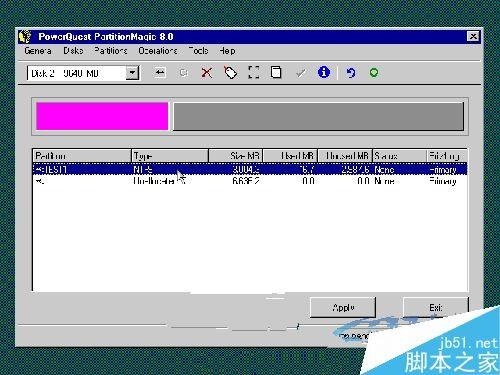Click the format partition brackets icon
The width and height of the screenshot is (500, 375).
(x=254, y=72)
